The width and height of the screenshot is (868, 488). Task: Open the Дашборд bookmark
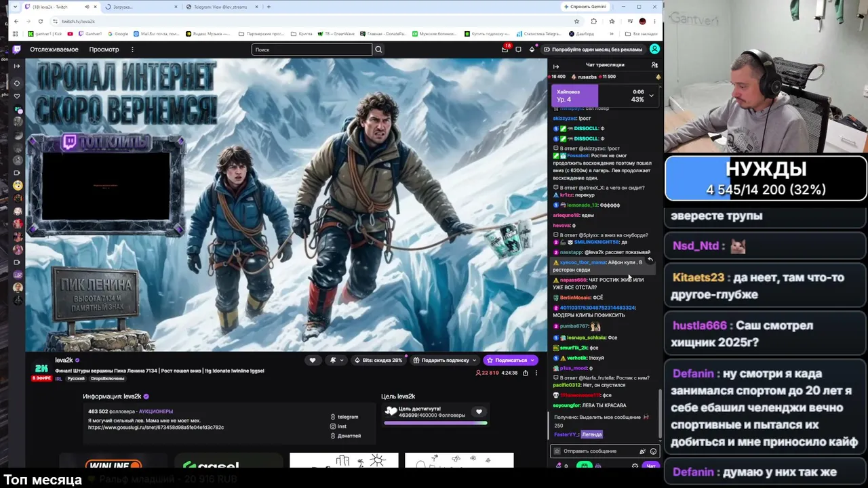point(582,34)
